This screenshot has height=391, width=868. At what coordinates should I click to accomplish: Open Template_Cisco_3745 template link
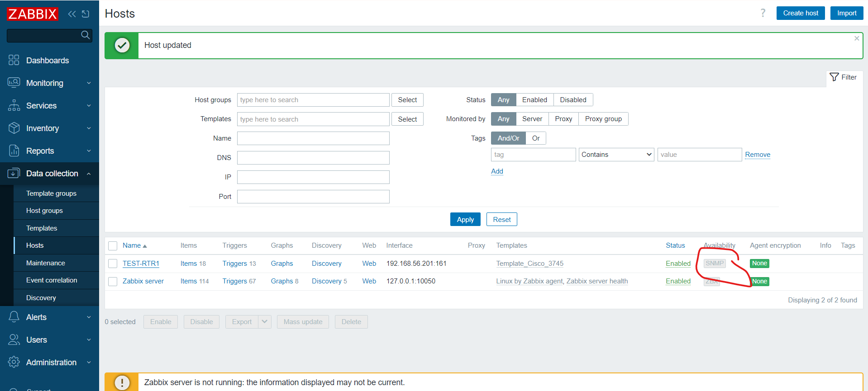529,264
